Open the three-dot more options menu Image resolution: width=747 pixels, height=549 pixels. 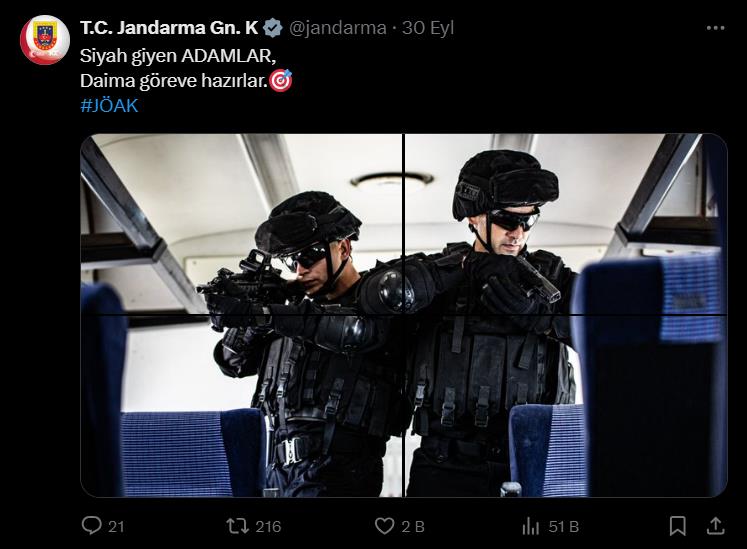click(x=716, y=28)
